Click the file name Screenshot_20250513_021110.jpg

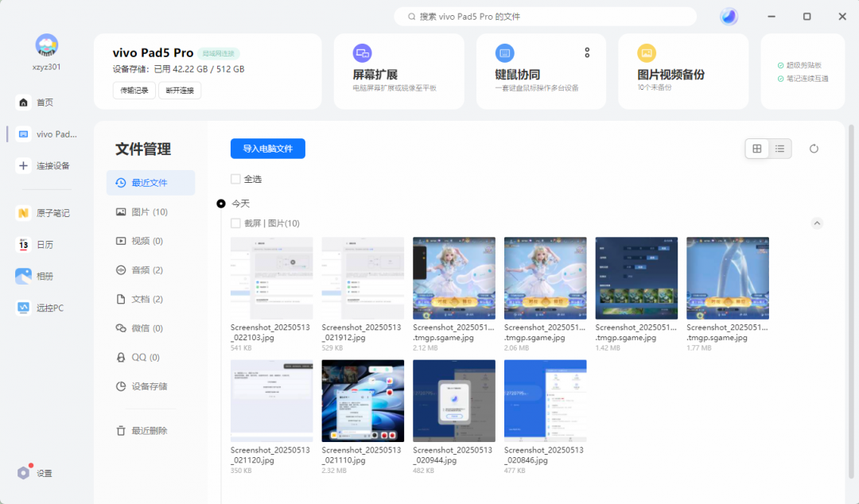[361, 455]
